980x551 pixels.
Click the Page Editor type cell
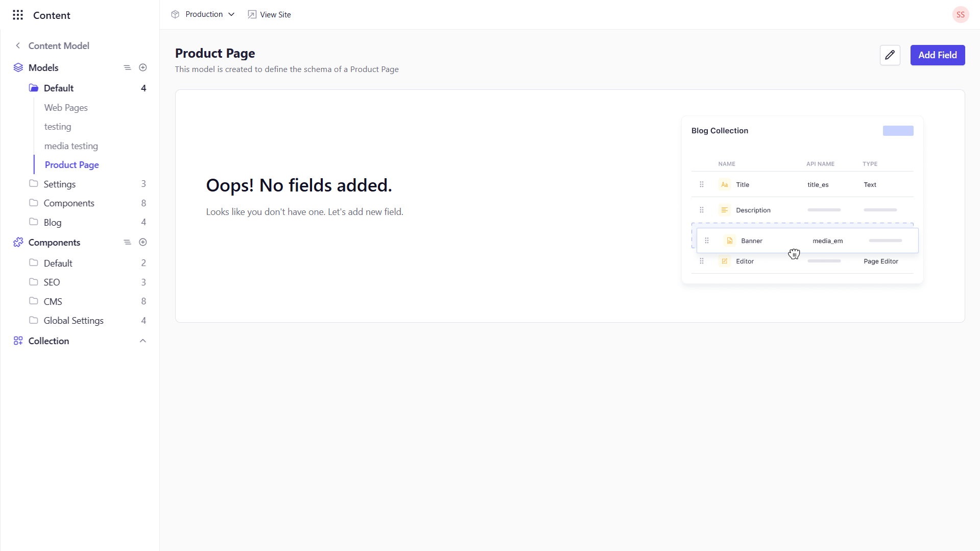click(x=880, y=261)
